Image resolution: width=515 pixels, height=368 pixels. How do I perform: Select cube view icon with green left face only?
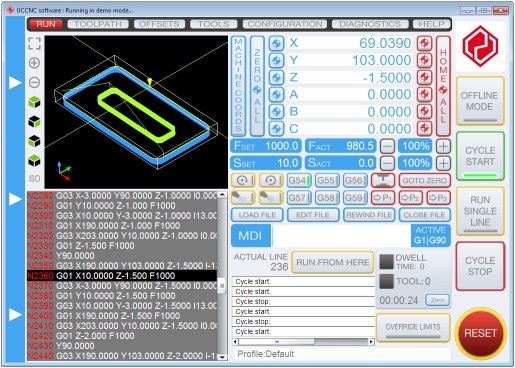click(x=34, y=141)
